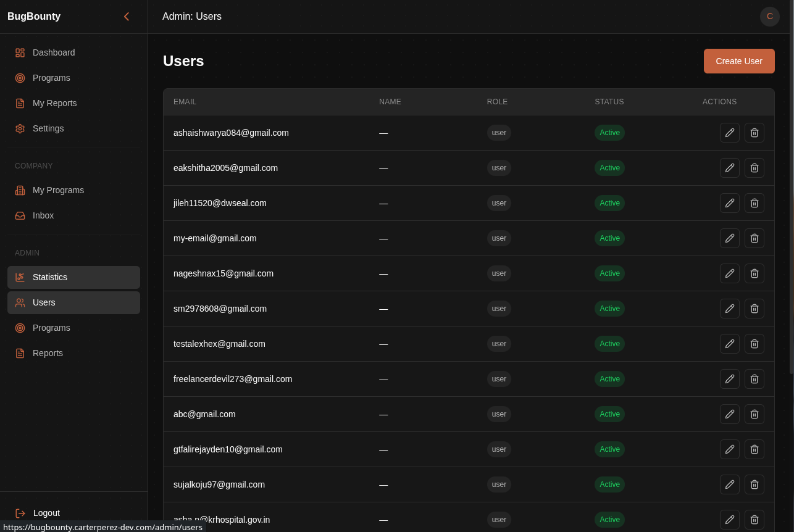Click the role badge of testalexhex@gmail.com
The height and width of the screenshot is (532, 794).
pyautogui.click(x=499, y=344)
